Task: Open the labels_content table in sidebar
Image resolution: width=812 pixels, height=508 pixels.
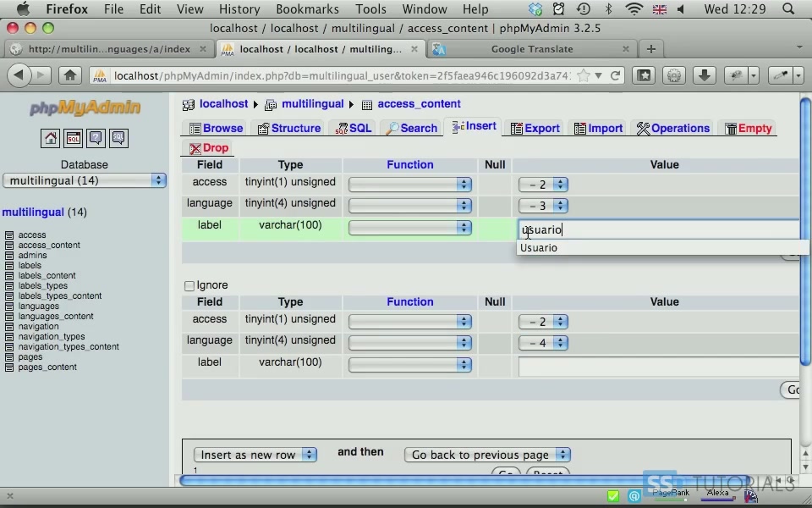Action: [x=47, y=276]
